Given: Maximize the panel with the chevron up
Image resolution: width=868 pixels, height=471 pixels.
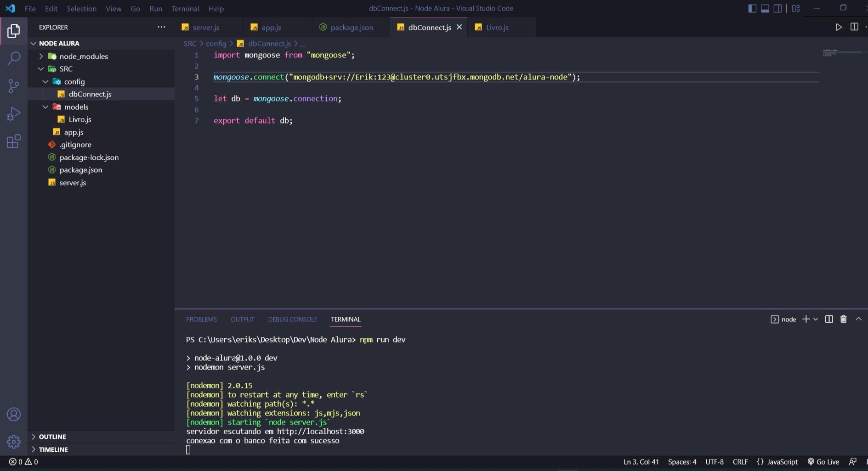Looking at the screenshot, I should point(858,319).
